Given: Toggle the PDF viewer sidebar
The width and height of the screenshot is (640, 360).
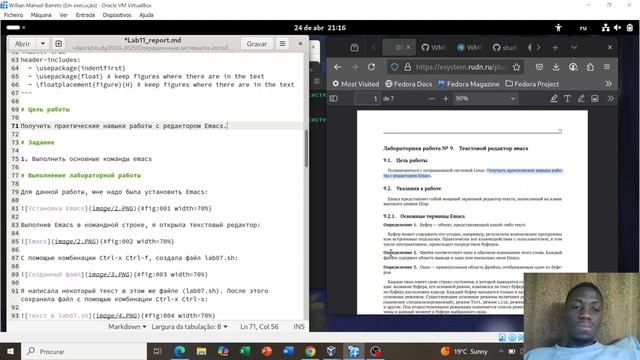Looking at the screenshot, I should click(x=333, y=99).
